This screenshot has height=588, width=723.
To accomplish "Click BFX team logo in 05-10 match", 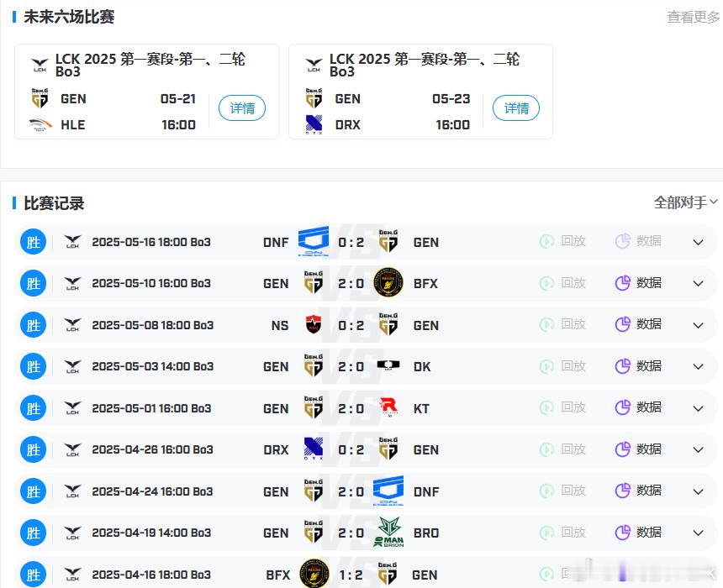I will (x=388, y=282).
